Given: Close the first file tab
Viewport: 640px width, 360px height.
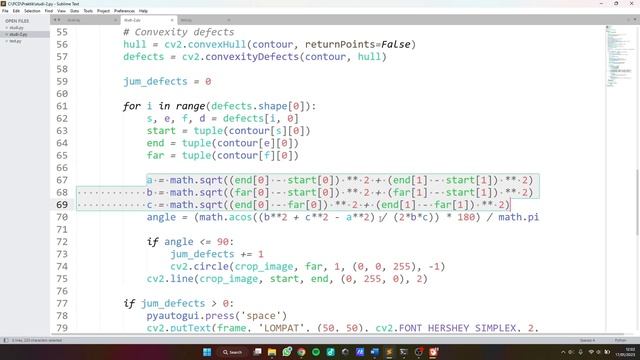Looking at the screenshot, I should click(116, 20).
